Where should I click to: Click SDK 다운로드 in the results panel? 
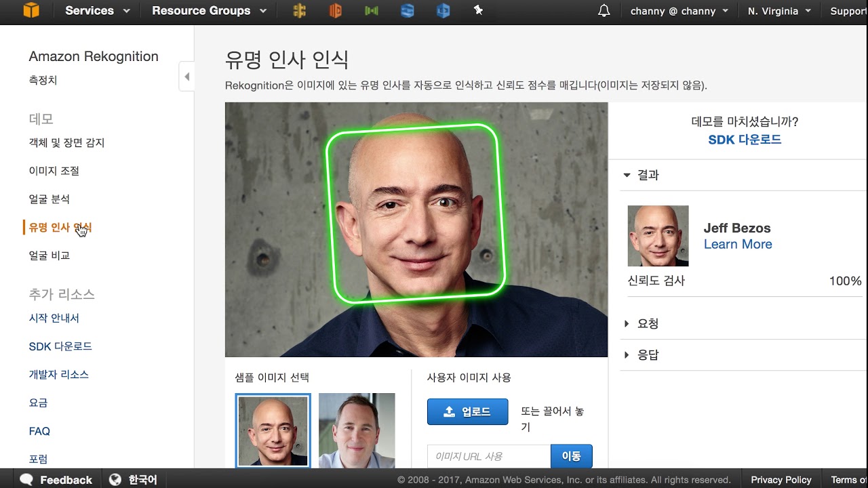click(x=745, y=140)
